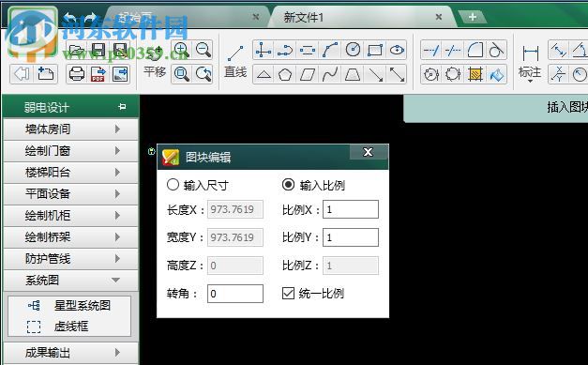The image size is (588, 365).
Task: Select the spline curve tool icon
Action: click(330, 74)
